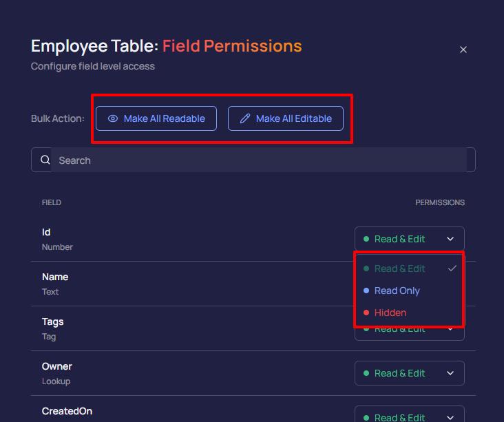Click the PERMISSIONS column header

[x=439, y=202]
